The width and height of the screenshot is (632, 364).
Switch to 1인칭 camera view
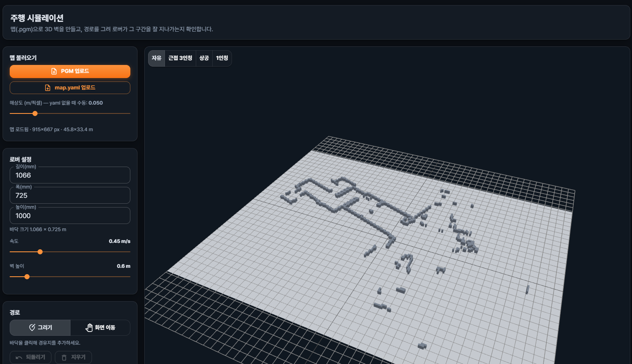coord(222,58)
